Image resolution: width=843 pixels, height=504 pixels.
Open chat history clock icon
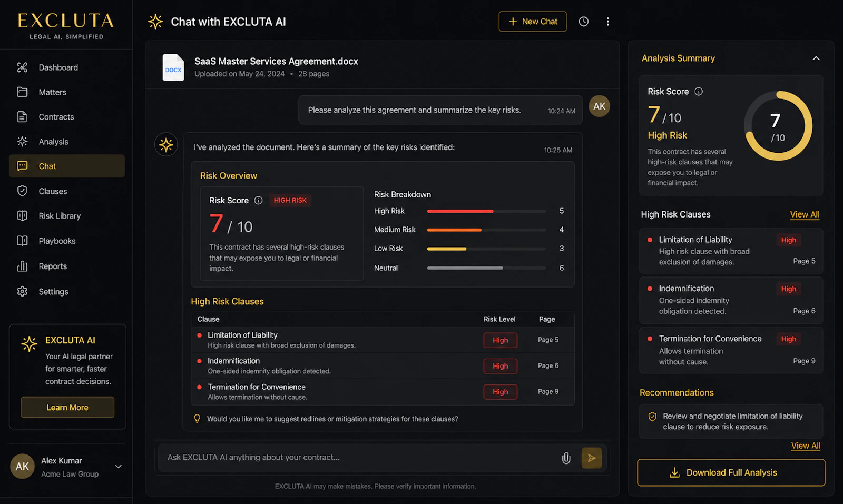(584, 22)
